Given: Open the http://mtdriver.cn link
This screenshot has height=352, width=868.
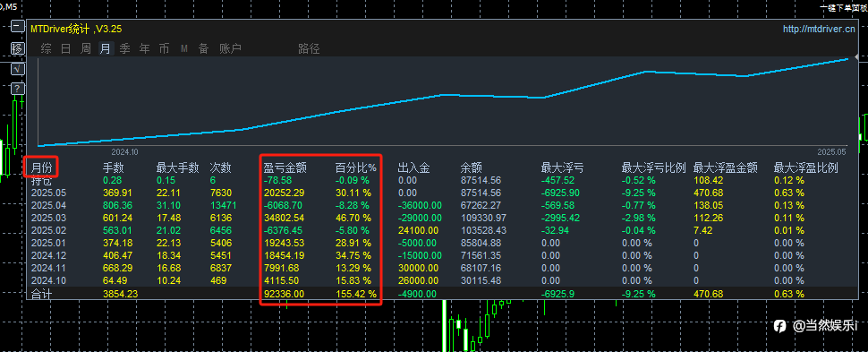Looking at the screenshot, I should [x=818, y=30].
